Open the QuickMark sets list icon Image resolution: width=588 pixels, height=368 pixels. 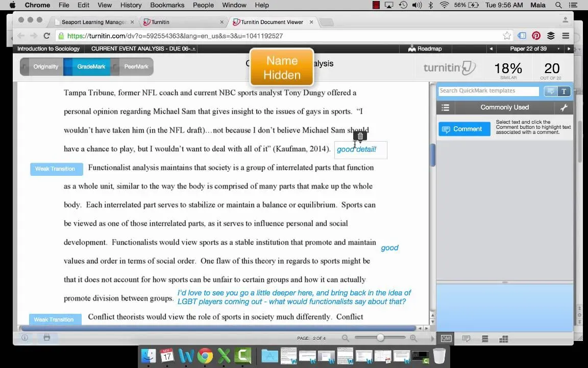(445, 107)
